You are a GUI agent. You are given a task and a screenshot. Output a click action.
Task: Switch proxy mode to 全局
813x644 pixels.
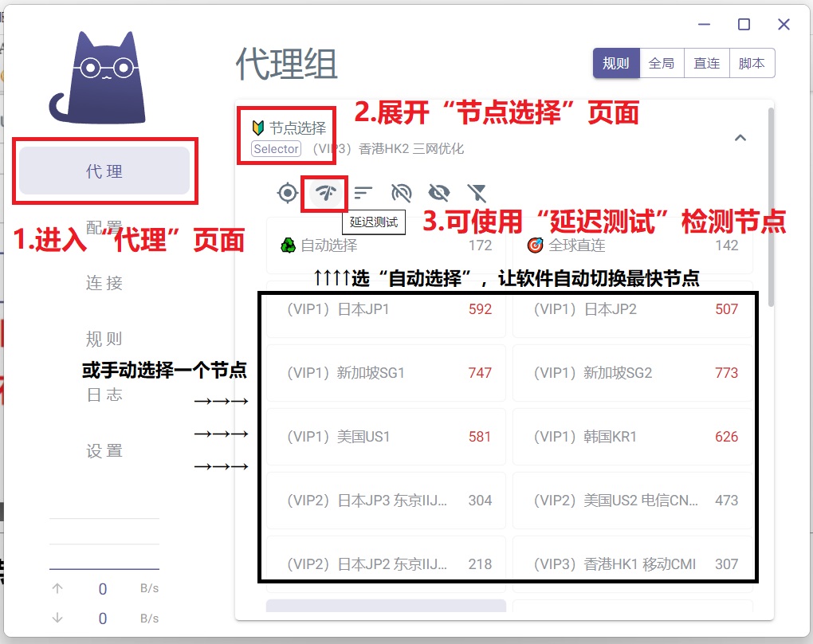(x=662, y=64)
